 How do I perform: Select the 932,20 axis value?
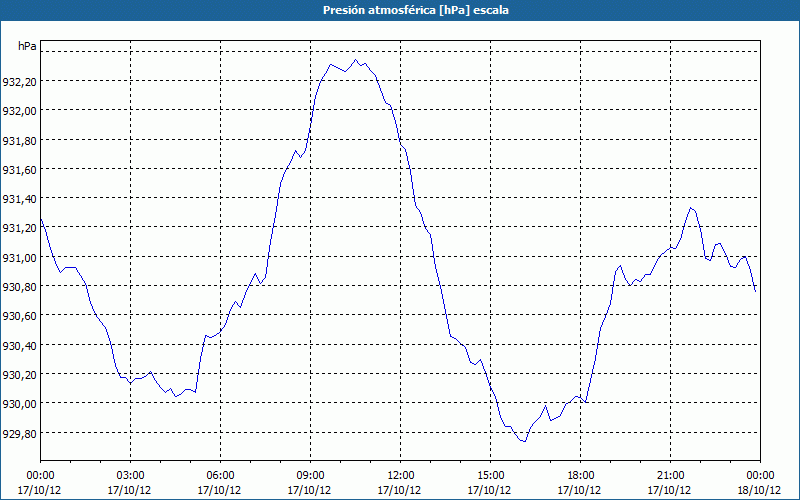[19, 81]
